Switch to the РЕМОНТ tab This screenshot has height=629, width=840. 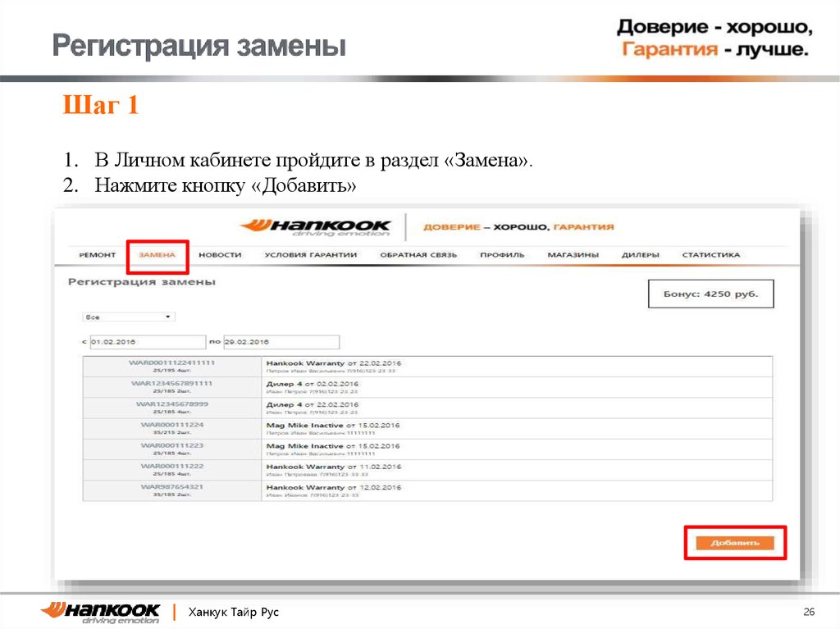(96, 256)
